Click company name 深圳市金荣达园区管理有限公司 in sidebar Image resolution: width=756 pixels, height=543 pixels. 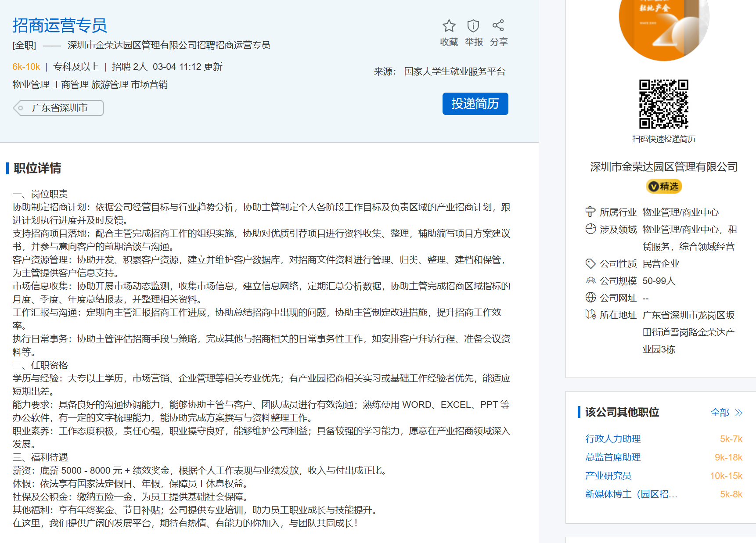[663, 167]
